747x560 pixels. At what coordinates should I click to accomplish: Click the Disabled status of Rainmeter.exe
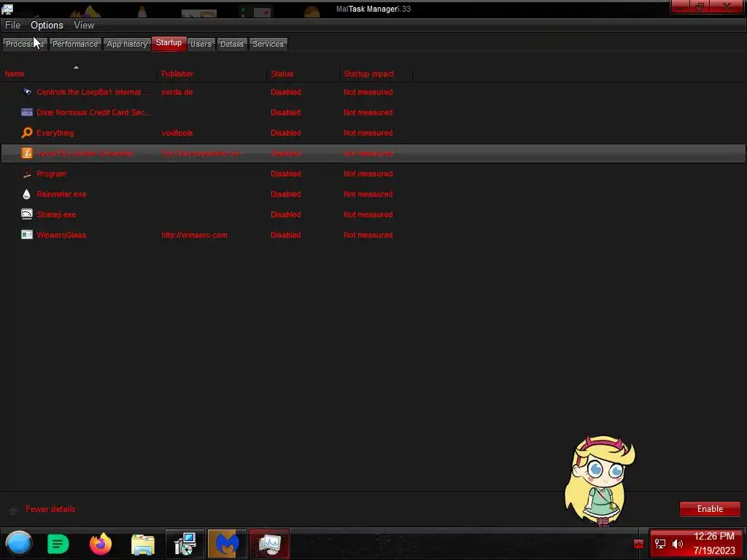point(286,194)
